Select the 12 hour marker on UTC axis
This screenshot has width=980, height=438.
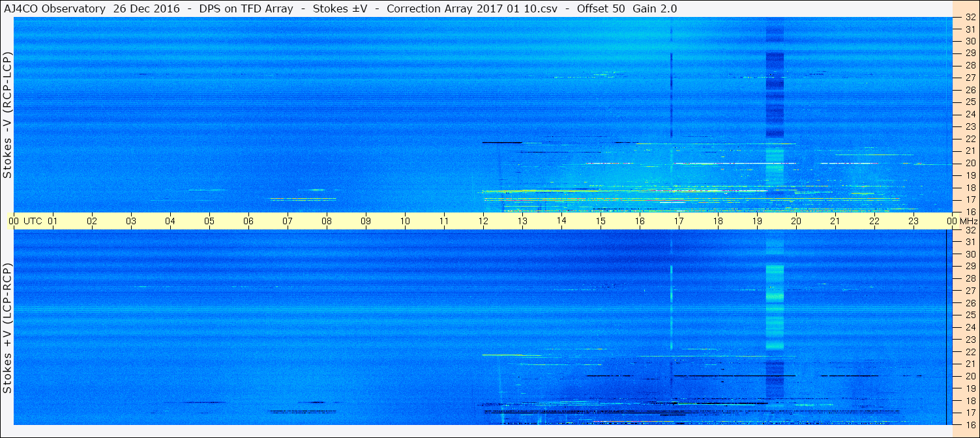pos(483,222)
